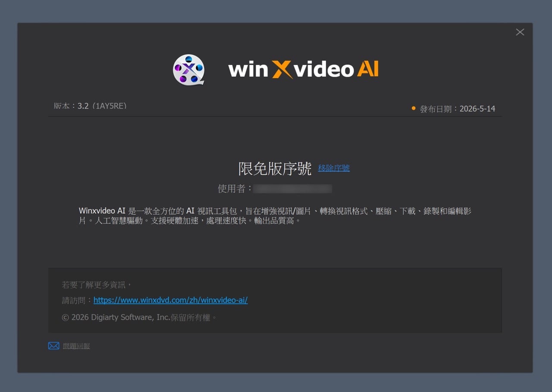This screenshot has width=552, height=392.
Task: Click the Winxvideo AI description paragraph
Action: (x=275, y=216)
